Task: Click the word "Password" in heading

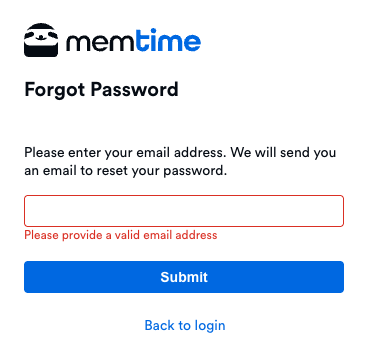Action: pos(135,89)
